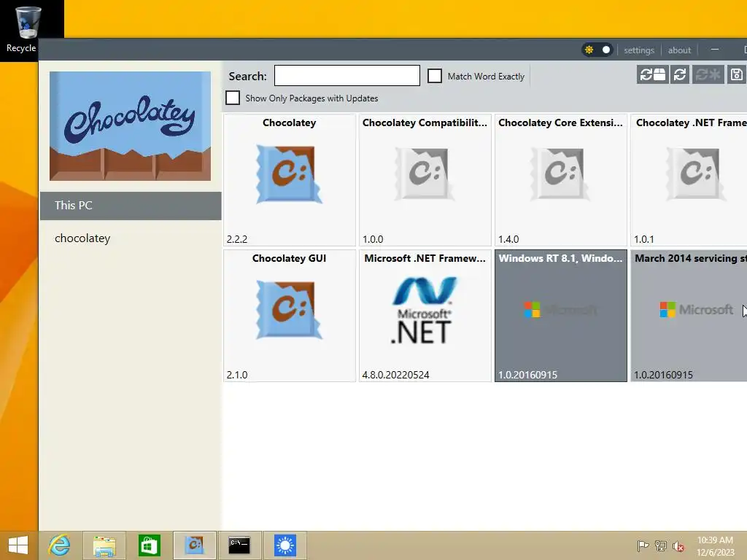This screenshot has height=560, width=747.
Task: Select This PC source in sidebar
Action: coord(131,206)
